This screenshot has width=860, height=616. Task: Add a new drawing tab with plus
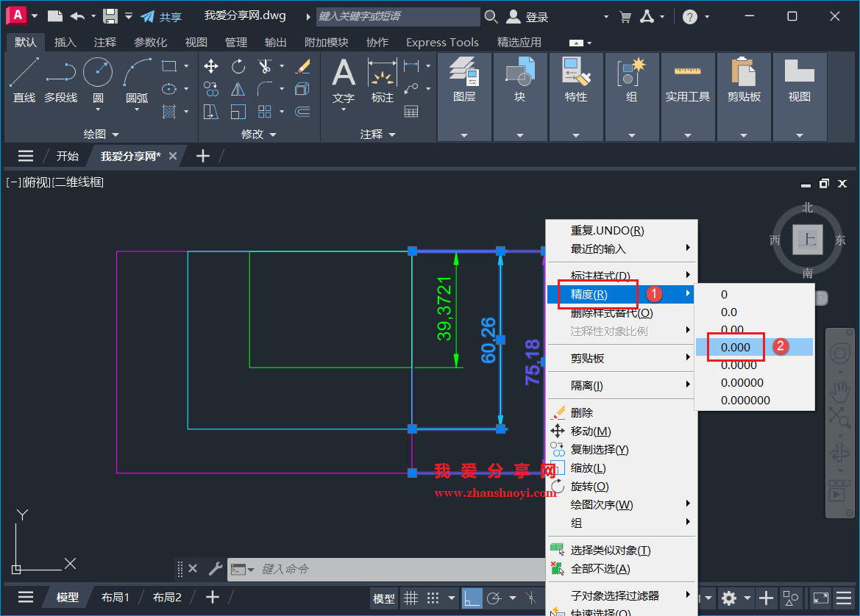pyautogui.click(x=203, y=156)
